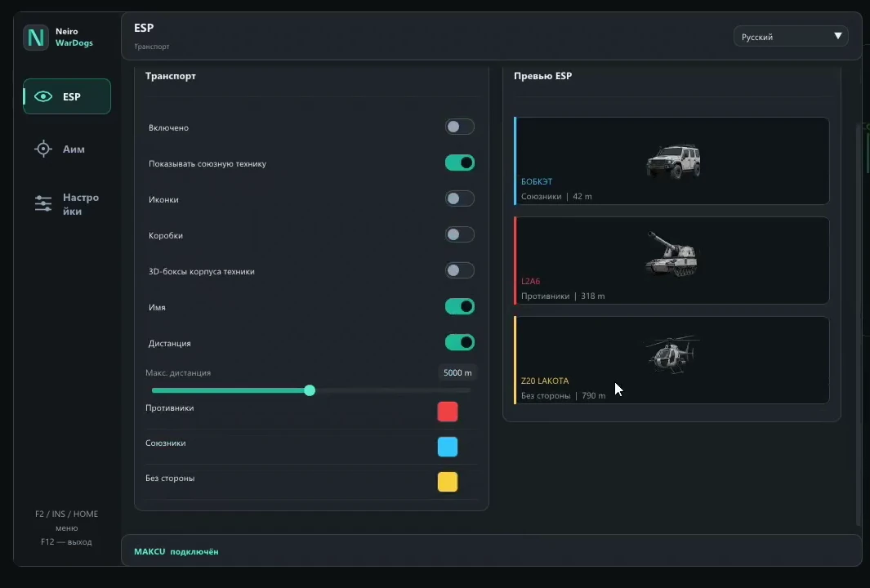870x588 pixels.
Task: Click the WarDogs brand text
Action: (x=74, y=43)
